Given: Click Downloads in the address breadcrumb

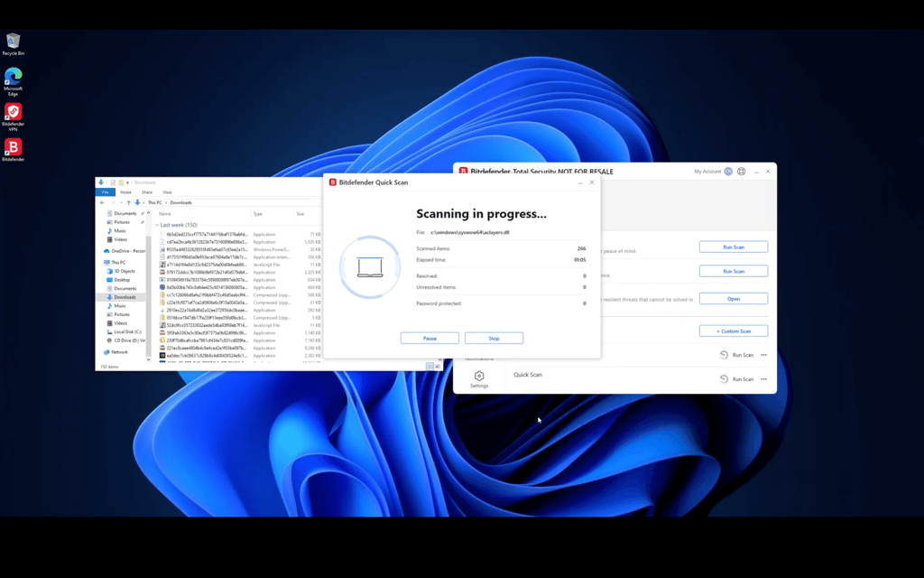Looking at the screenshot, I should (x=180, y=202).
